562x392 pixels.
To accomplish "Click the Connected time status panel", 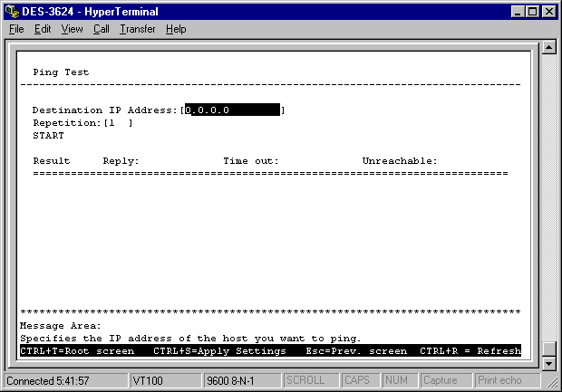I will pos(63,380).
